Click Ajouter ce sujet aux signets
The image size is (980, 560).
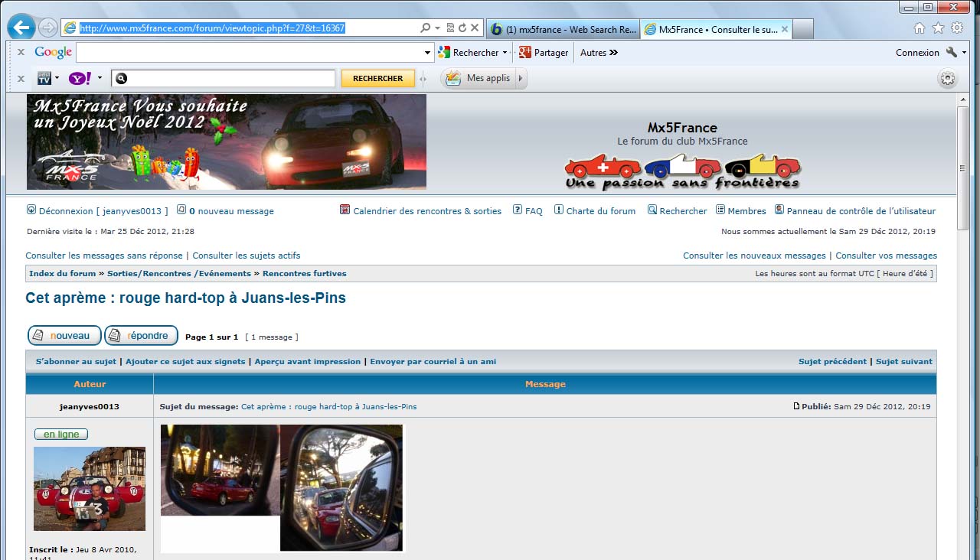(x=185, y=361)
